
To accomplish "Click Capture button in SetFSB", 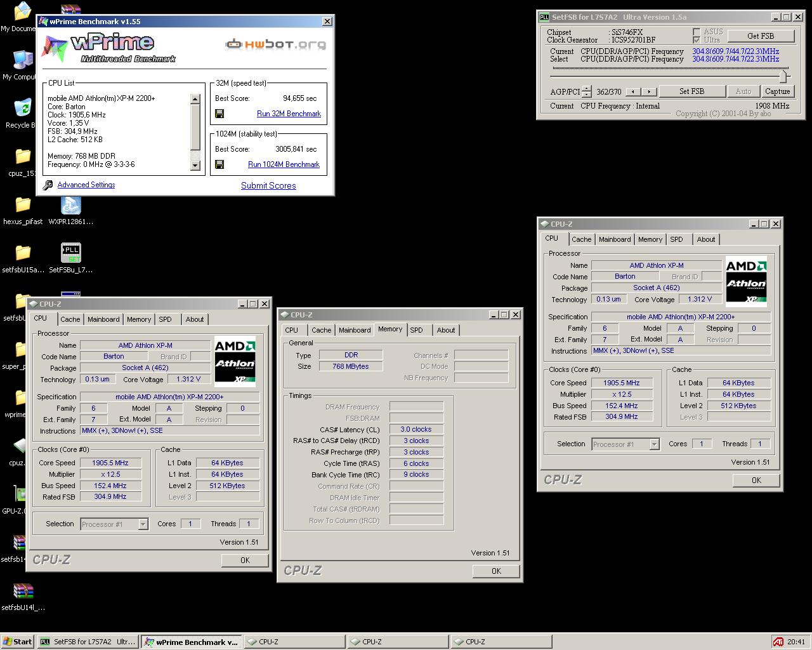I will [777, 91].
